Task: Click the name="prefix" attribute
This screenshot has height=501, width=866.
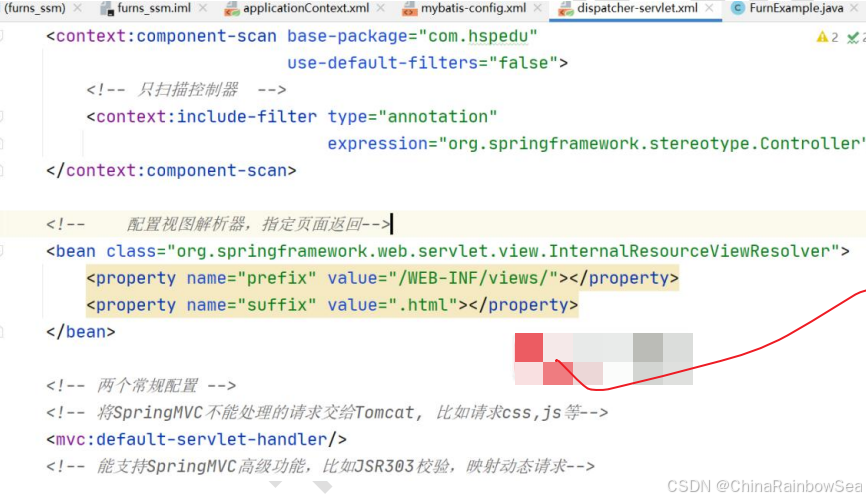Action: 251,278
